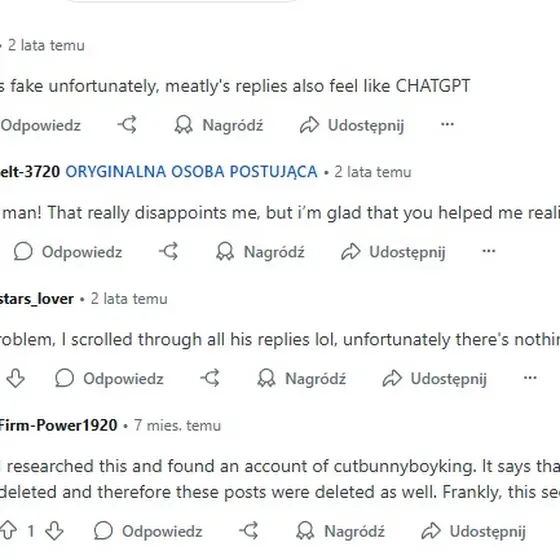
Task: Open Firm-Power1920 user profile
Action: pyautogui.click(x=58, y=425)
